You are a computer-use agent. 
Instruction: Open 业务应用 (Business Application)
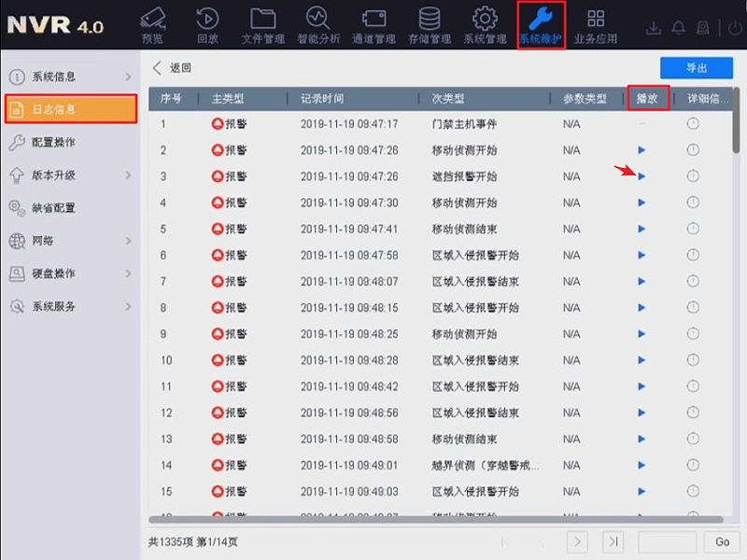point(594,23)
